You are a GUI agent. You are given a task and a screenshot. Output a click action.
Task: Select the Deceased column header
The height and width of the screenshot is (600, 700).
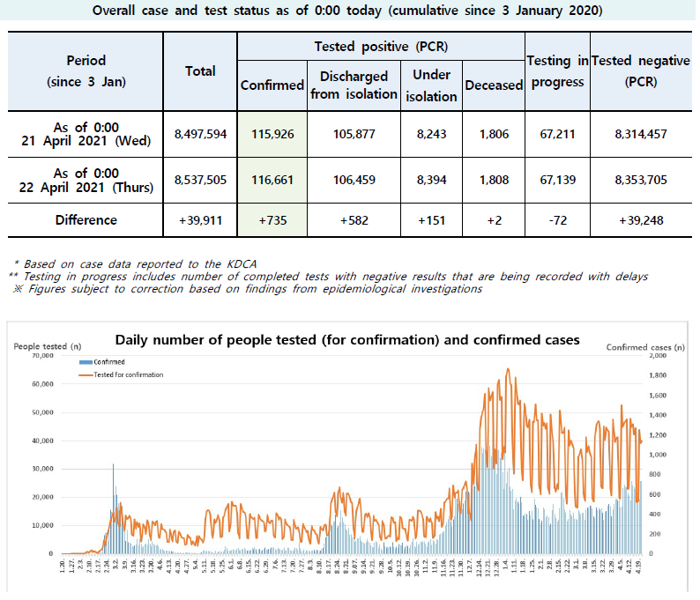tap(493, 85)
